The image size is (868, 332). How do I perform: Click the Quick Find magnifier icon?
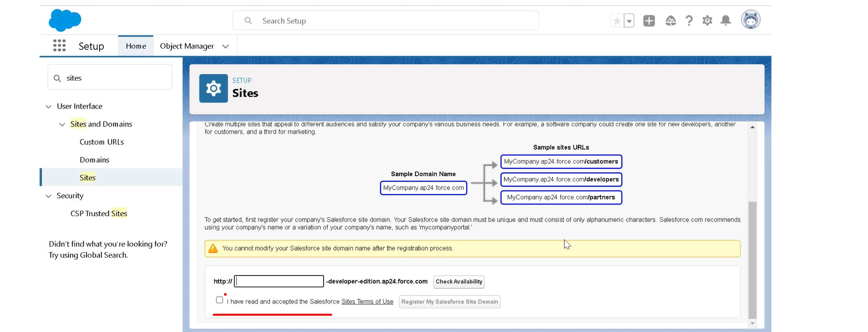(x=57, y=78)
